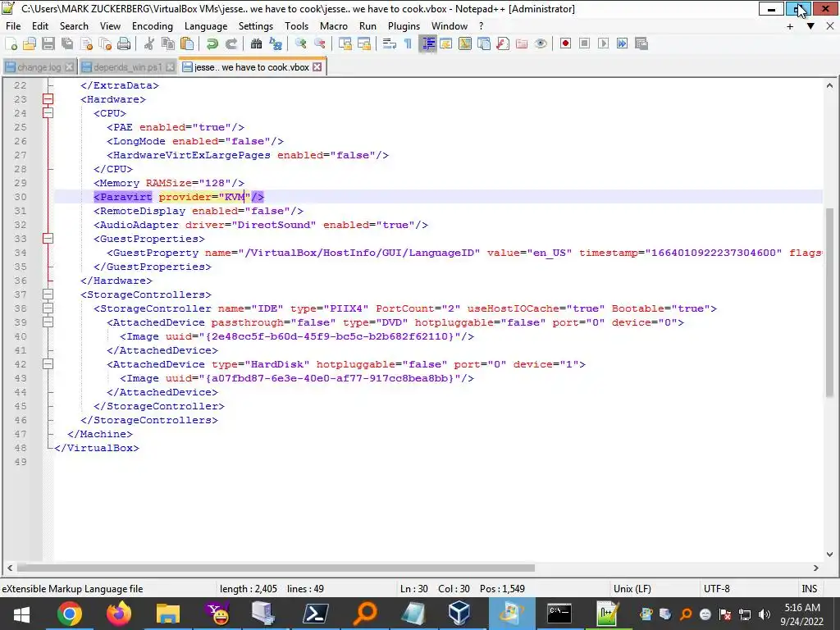Screen dimensions: 840x630
Task: Click the INS mode indicator in status bar
Action: [810, 588]
